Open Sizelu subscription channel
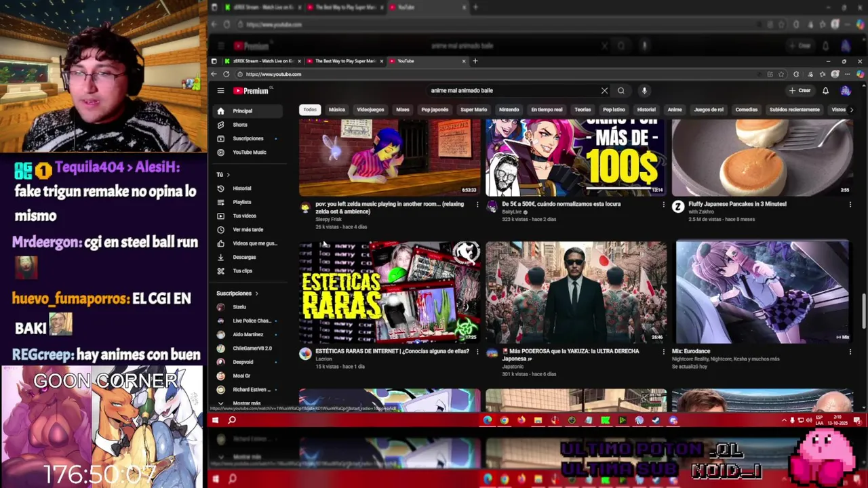The height and width of the screenshot is (488, 868). pos(247,307)
